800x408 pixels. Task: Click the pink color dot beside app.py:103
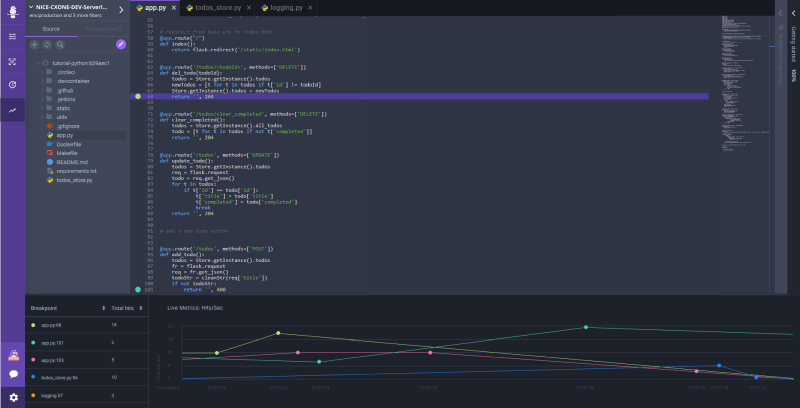pos(33,360)
